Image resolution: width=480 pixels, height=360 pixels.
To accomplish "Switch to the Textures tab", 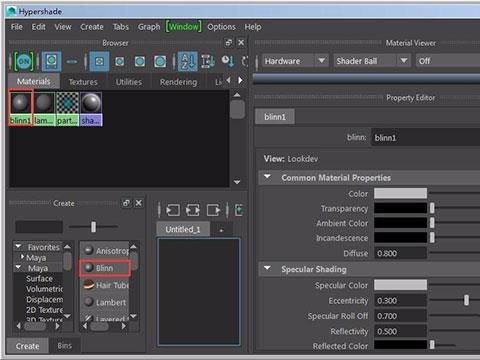I will [x=83, y=82].
